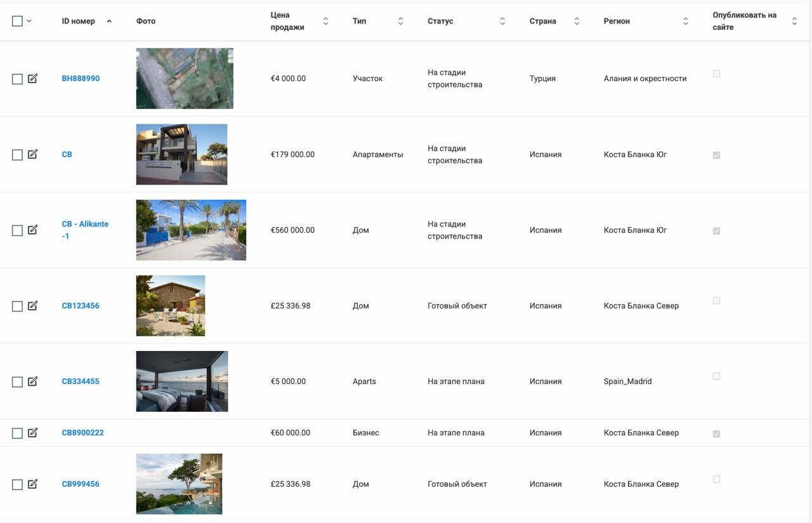This screenshot has width=812, height=523.
Task: Click Опубликовать на сайте column header
Action: [x=744, y=21]
